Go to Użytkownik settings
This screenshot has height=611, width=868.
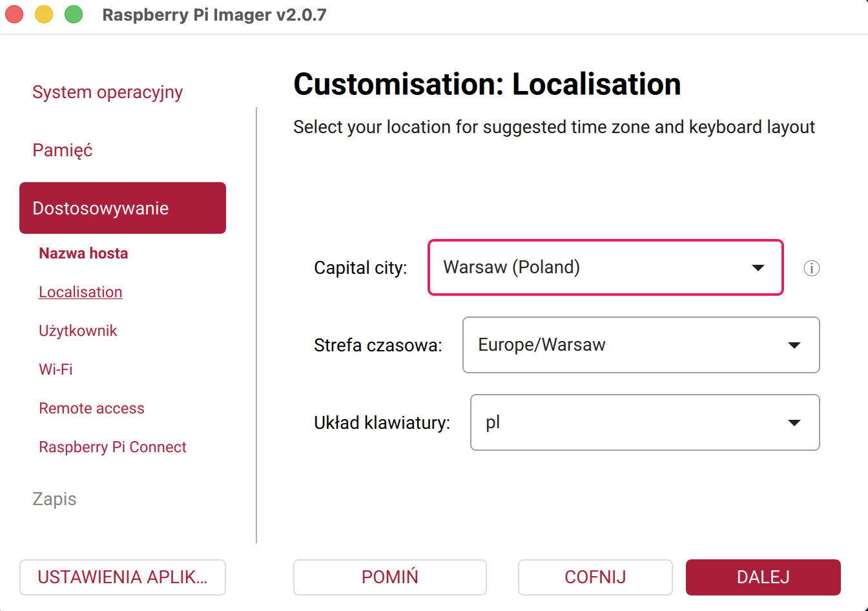(78, 331)
